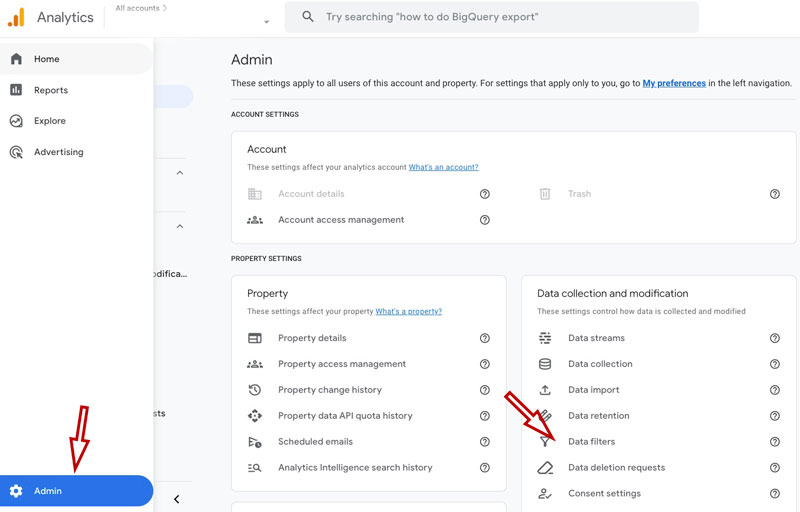
Task: Click the Data import upload icon
Action: tap(545, 390)
